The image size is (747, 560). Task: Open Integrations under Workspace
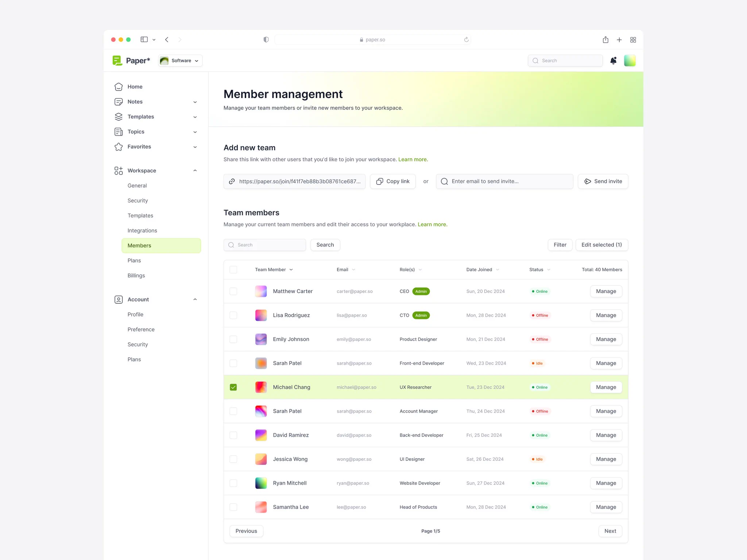[142, 230]
